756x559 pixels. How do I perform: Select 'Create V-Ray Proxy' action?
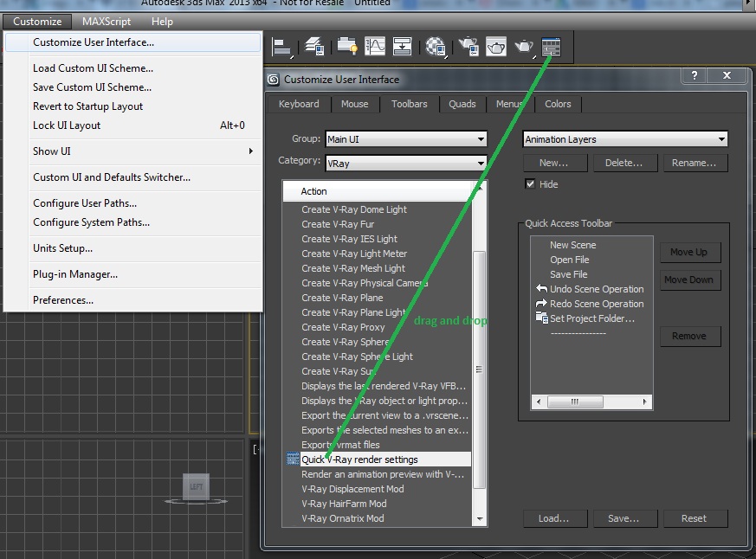coord(343,327)
